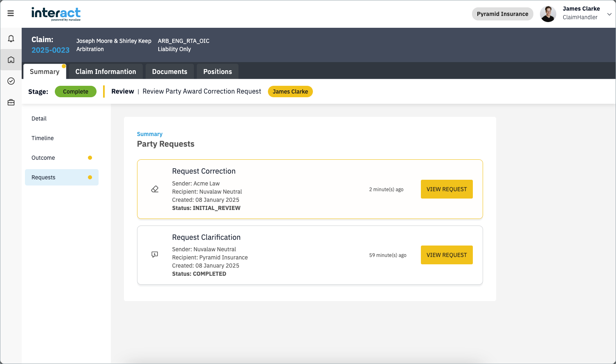The height and width of the screenshot is (364, 616).
Task: Click the ClaimHandler role label
Action: pyautogui.click(x=580, y=17)
